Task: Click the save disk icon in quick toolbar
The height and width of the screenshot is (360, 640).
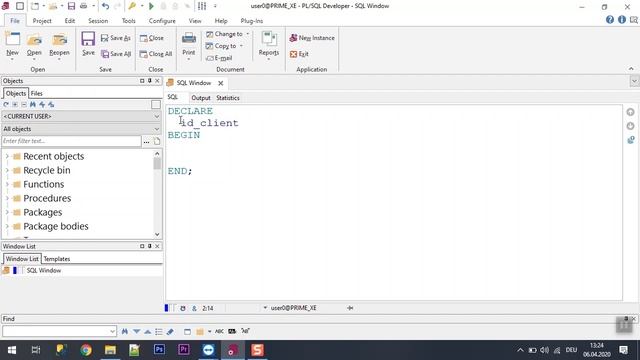Action: (x=71, y=6)
